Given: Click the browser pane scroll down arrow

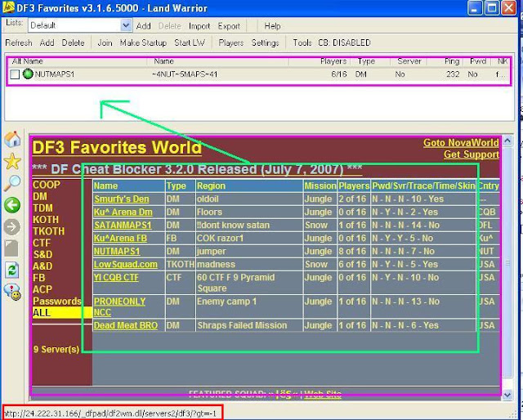Looking at the screenshot, I should tap(507, 395).
